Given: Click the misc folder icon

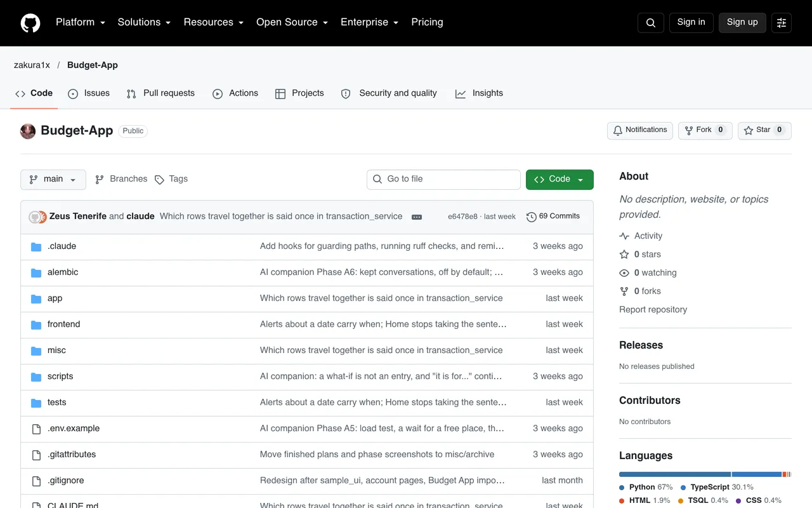Looking at the screenshot, I should click(36, 351).
